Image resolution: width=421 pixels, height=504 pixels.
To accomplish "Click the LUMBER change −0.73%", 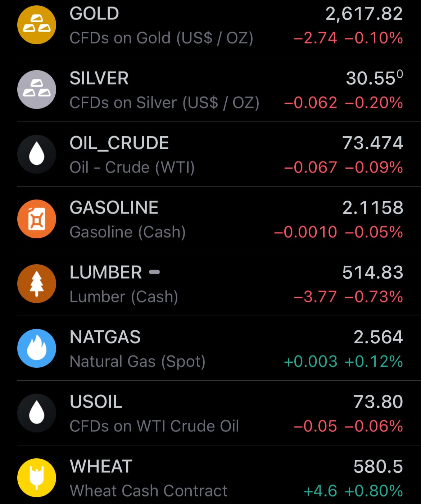I will [374, 297].
